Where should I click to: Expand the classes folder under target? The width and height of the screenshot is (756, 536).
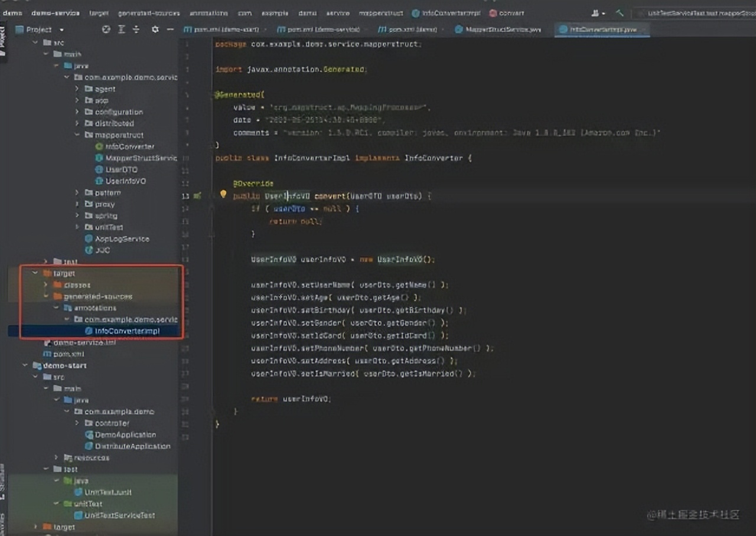coord(45,285)
